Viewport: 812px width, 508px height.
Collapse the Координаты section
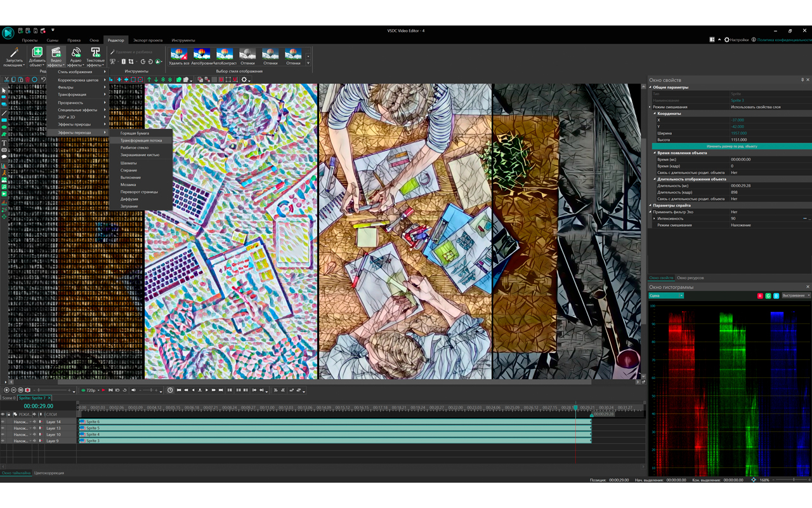point(655,114)
